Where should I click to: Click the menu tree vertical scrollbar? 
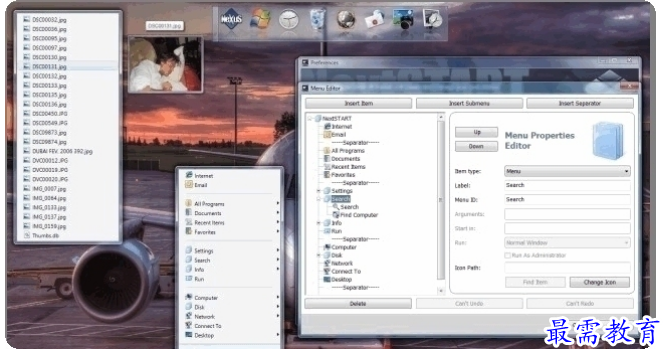441,203
